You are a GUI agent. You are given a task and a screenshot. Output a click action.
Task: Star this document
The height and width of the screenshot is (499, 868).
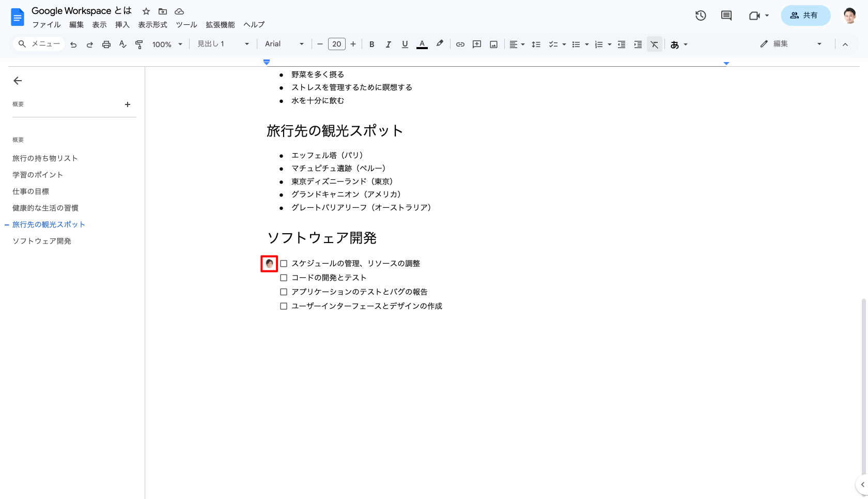click(146, 11)
